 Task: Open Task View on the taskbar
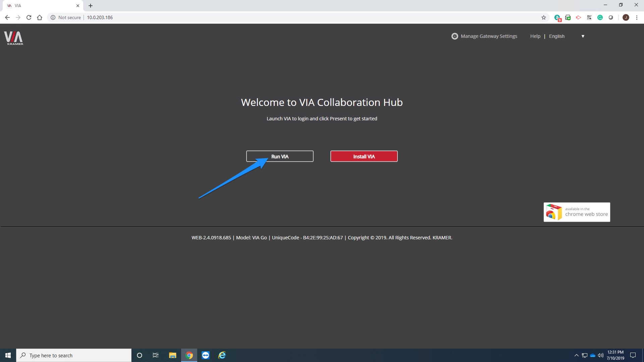[x=156, y=355]
